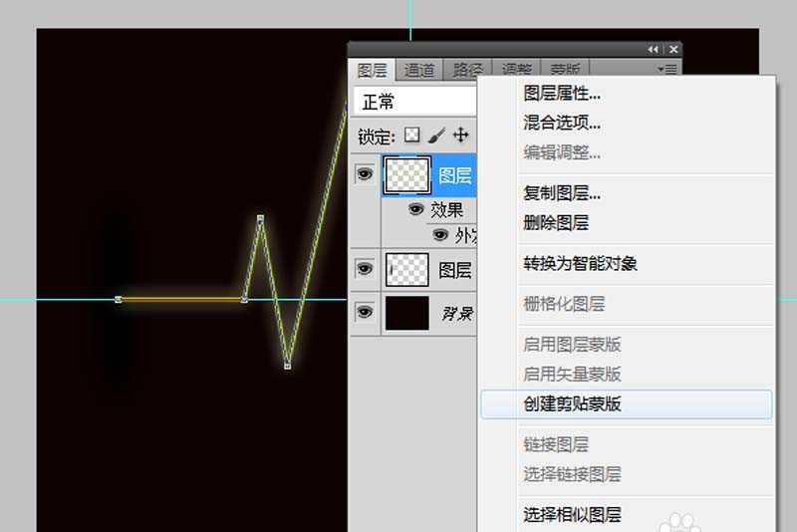797x532 pixels.
Task: Hide the 背景 background layer
Action: tap(364, 312)
